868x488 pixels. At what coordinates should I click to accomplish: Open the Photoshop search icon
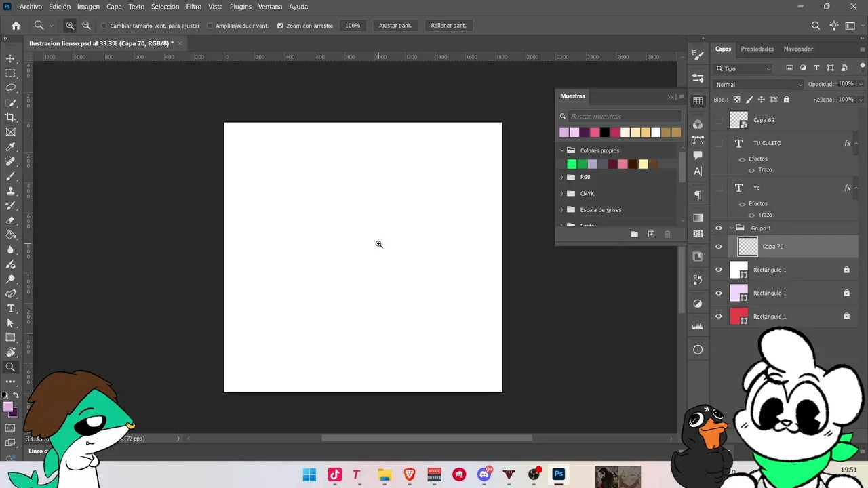pyautogui.click(x=816, y=26)
